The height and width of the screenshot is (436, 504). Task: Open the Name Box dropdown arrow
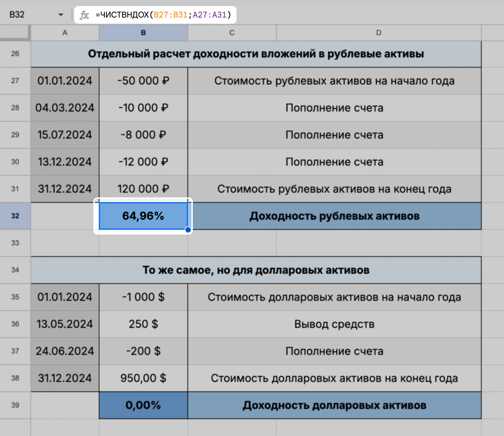[61, 15]
